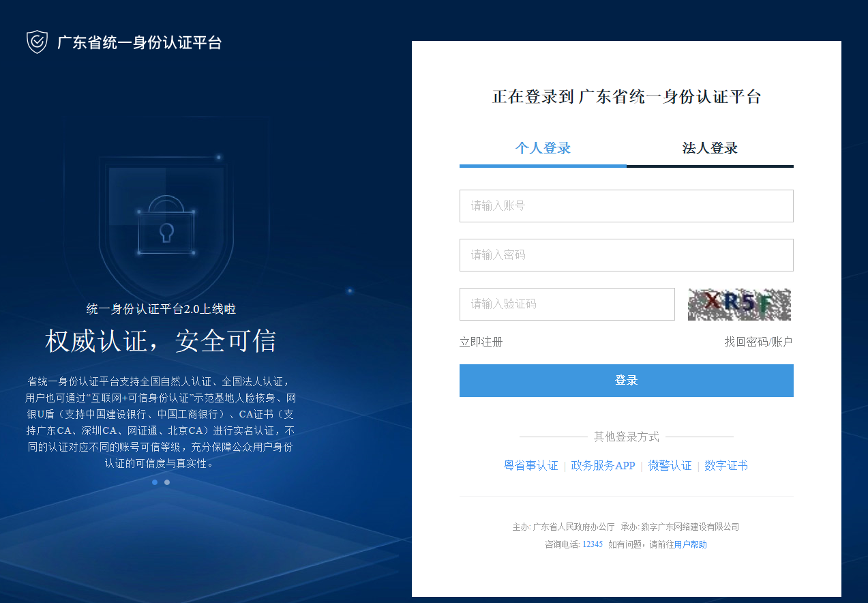Open the 用户帮助 help link
Screen dimensions: 868x603
point(690,545)
